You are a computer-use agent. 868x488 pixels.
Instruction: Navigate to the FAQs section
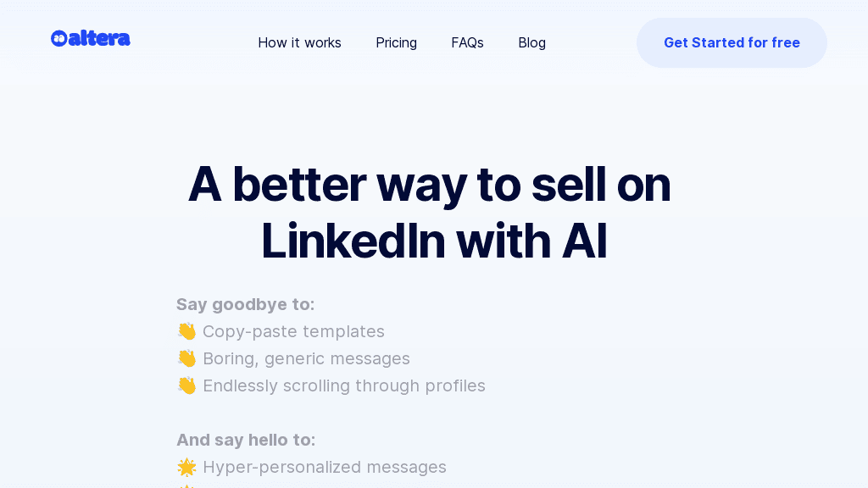467,42
